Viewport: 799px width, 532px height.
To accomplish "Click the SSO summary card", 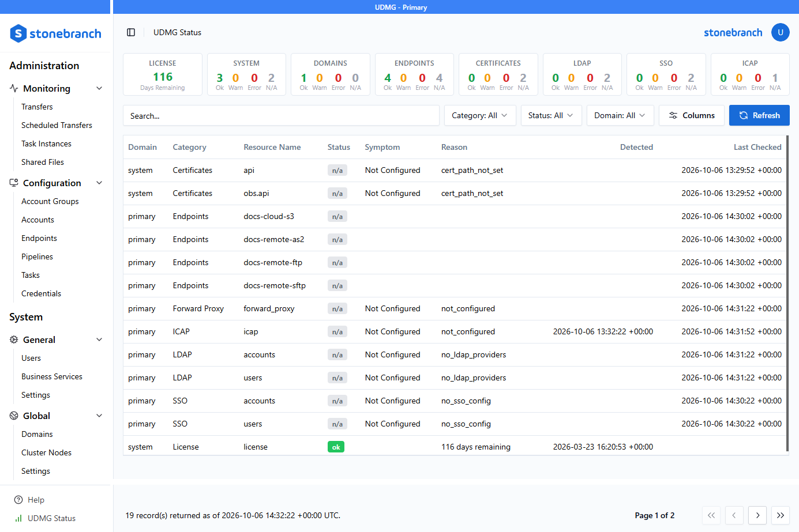I will click(666, 74).
